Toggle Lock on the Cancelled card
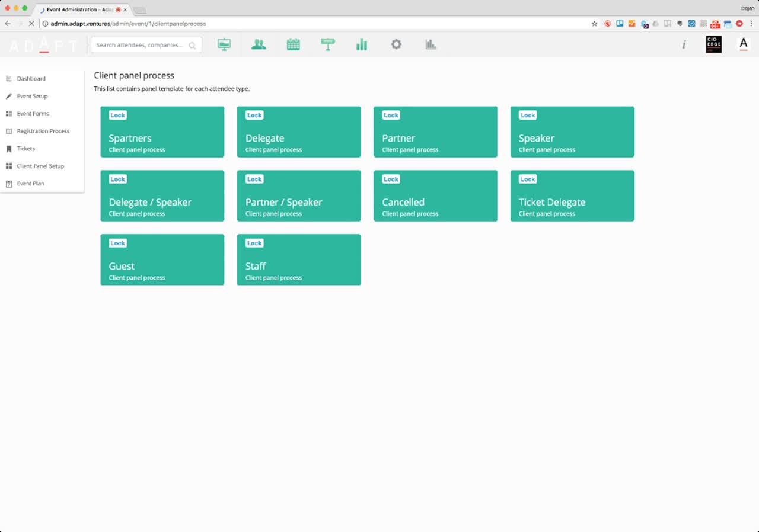The image size is (759, 532). 391,179
